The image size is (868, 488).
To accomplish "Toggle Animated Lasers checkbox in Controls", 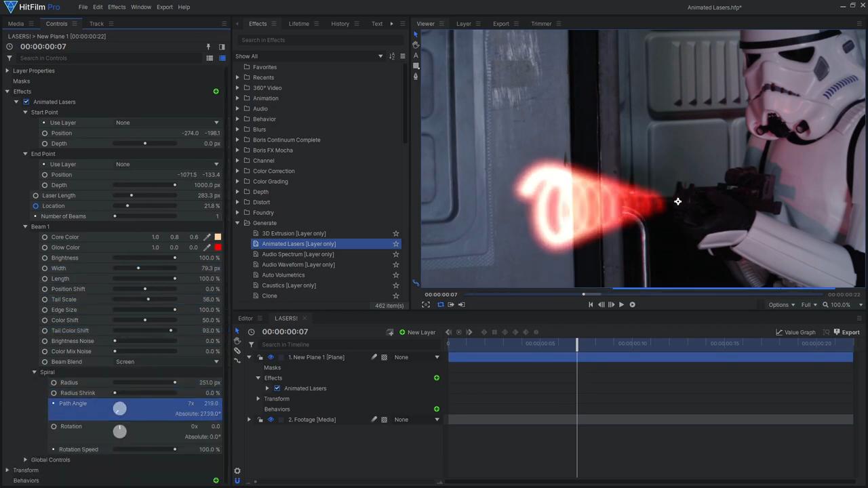I will tap(26, 102).
